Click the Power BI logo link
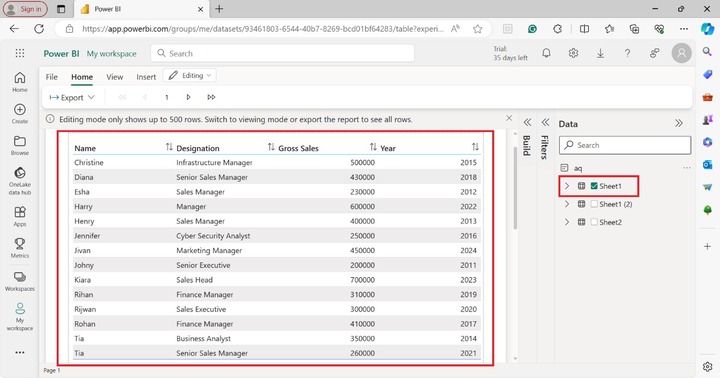The width and height of the screenshot is (720, 378). pyautogui.click(x=62, y=54)
